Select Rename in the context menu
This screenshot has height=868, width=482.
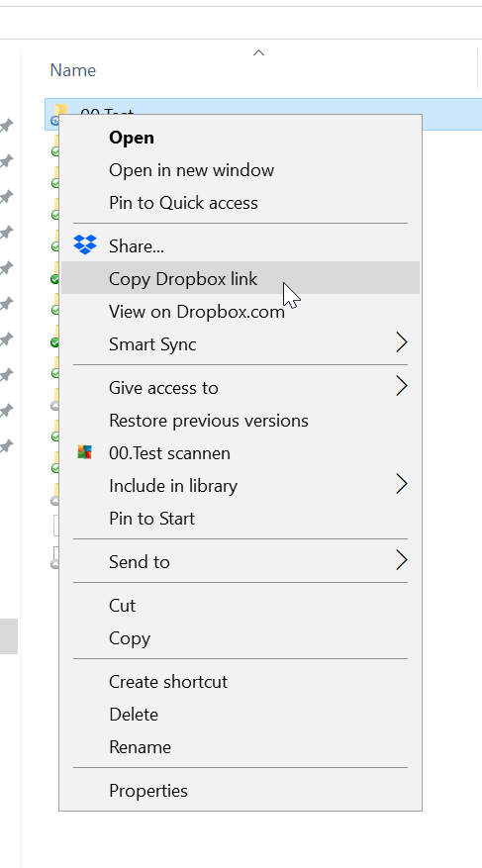point(241,747)
